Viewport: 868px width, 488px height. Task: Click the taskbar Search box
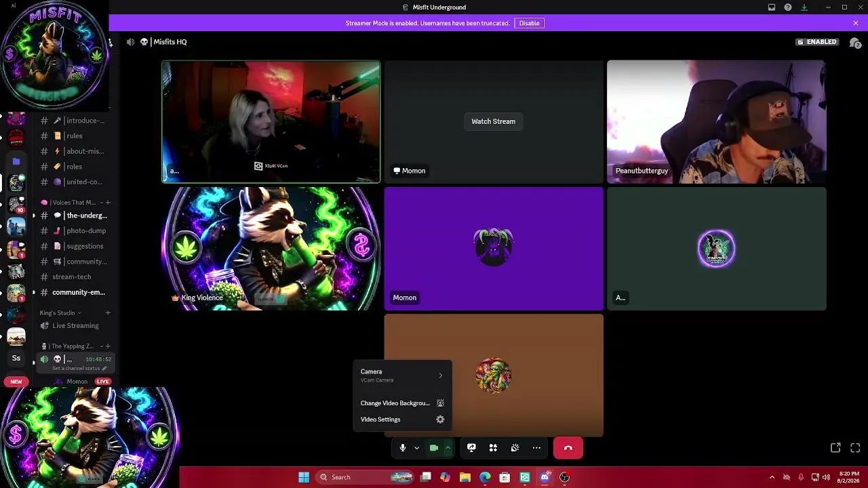coord(366,477)
